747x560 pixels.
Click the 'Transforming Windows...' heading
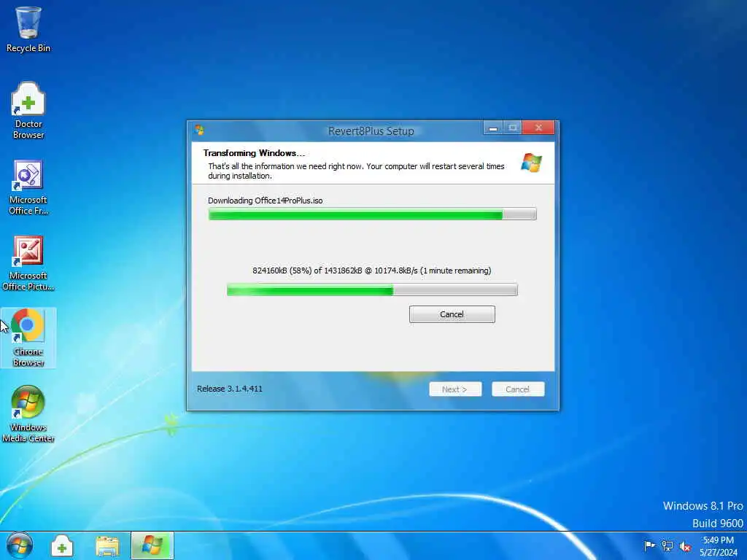click(254, 153)
